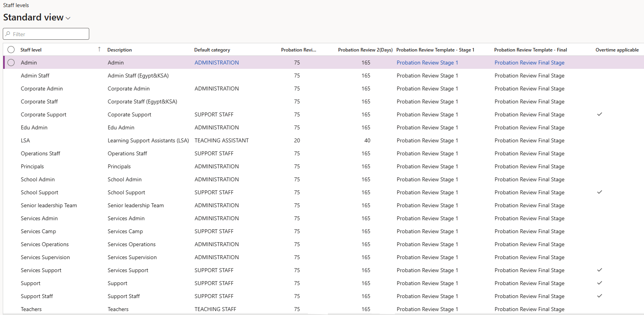Click inside the Filter input field
644x315 pixels.
coord(46,34)
